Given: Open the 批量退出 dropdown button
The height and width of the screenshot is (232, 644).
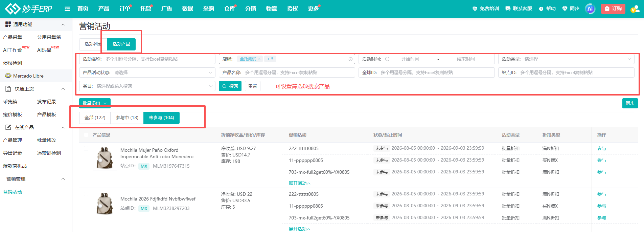Looking at the screenshot, I should click(x=95, y=103).
